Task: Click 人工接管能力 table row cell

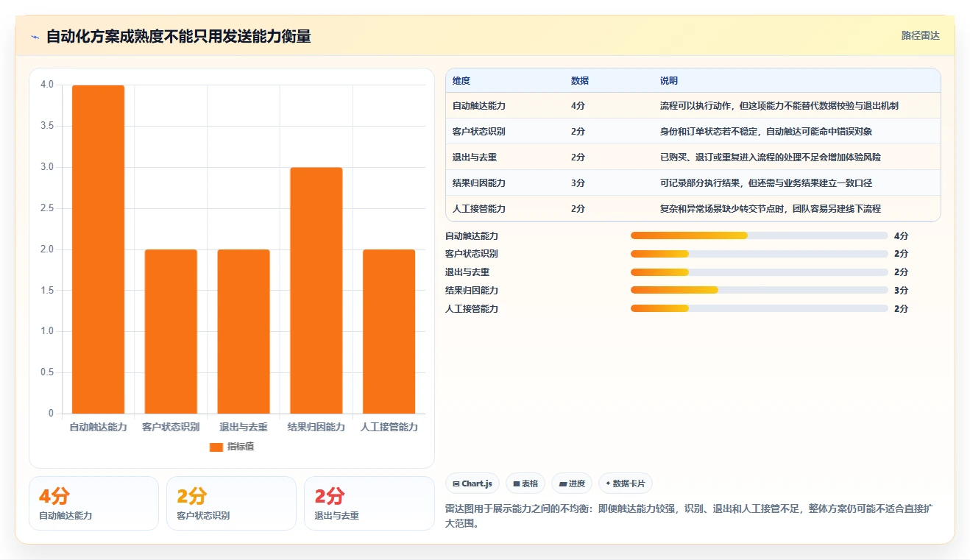Action: [x=479, y=209]
